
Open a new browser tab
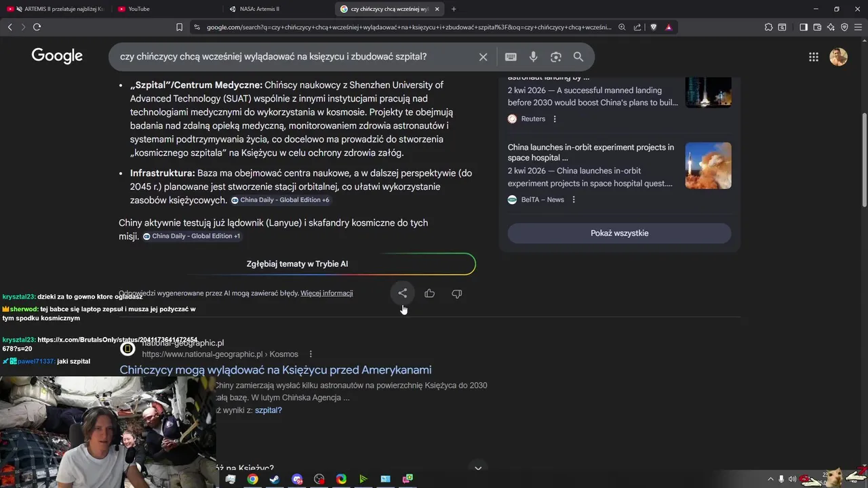(454, 9)
